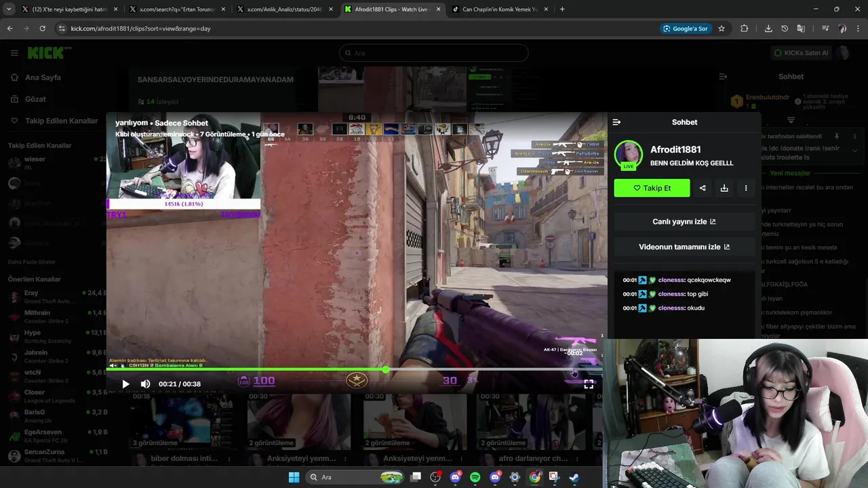Click the Windows taskbar Ara search box
This screenshot has height=488, width=868.
point(354,477)
